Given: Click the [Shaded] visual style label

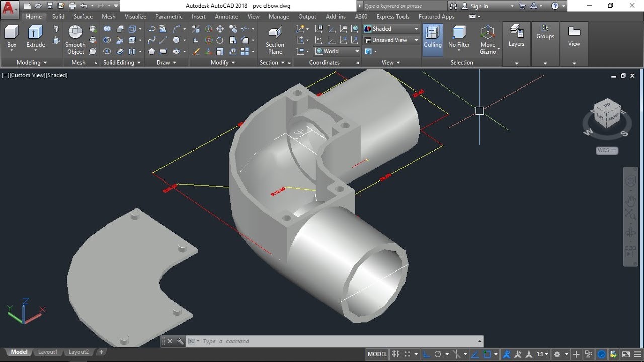Looking at the screenshot, I should [57, 75].
